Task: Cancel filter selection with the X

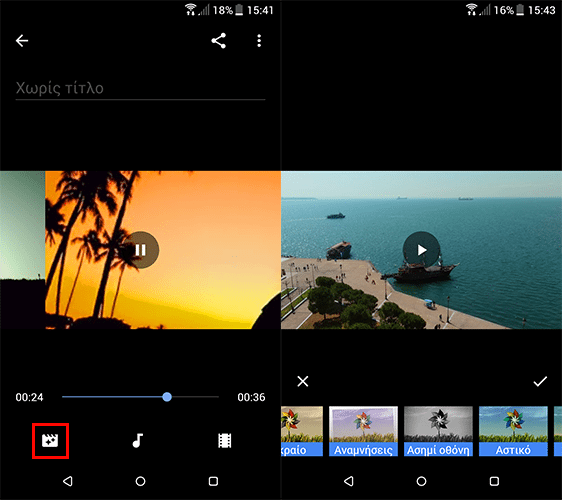Action: pyautogui.click(x=303, y=381)
